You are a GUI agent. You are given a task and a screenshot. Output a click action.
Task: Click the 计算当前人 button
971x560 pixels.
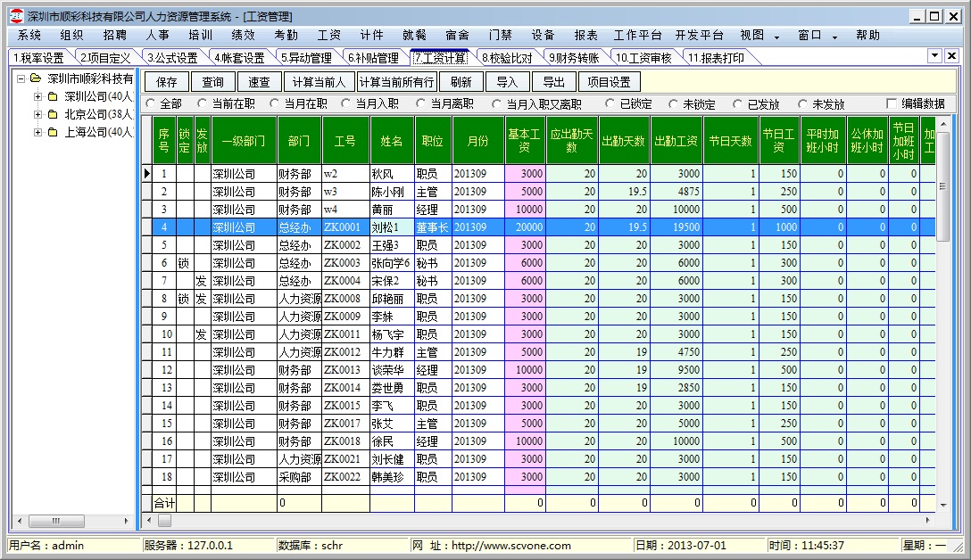(x=319, y=82)
